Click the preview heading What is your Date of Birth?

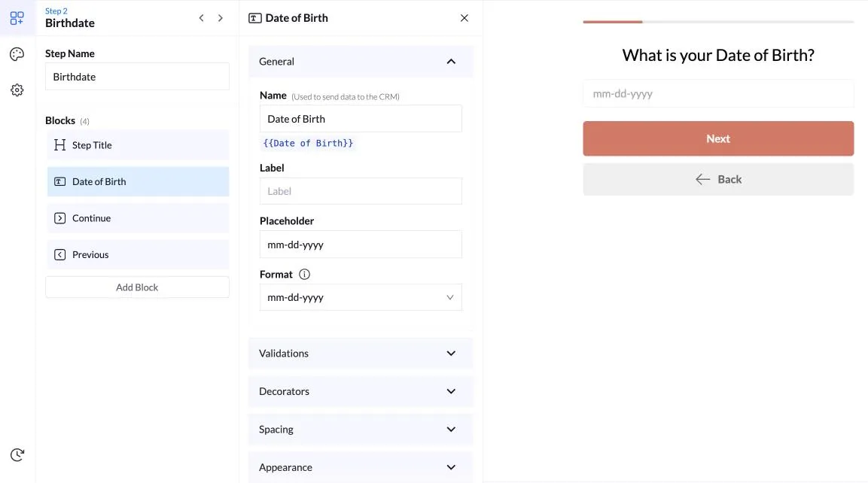tap(718, 55)
